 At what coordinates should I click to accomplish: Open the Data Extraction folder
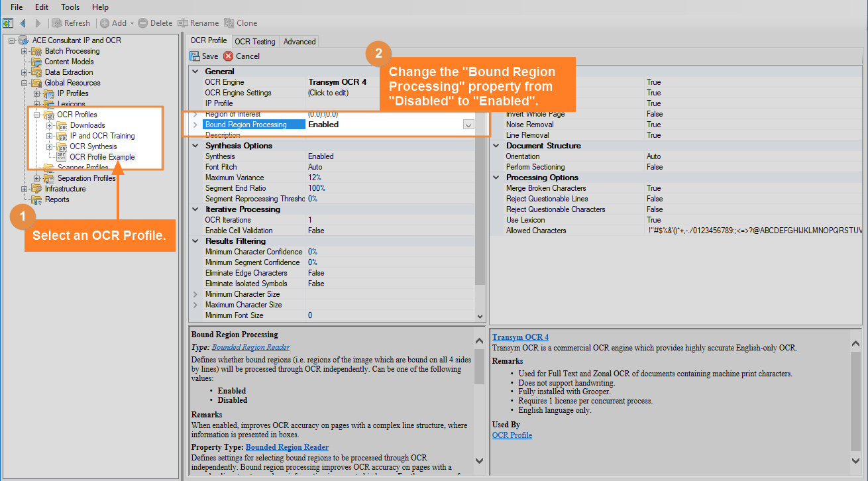tap(69, 72)
